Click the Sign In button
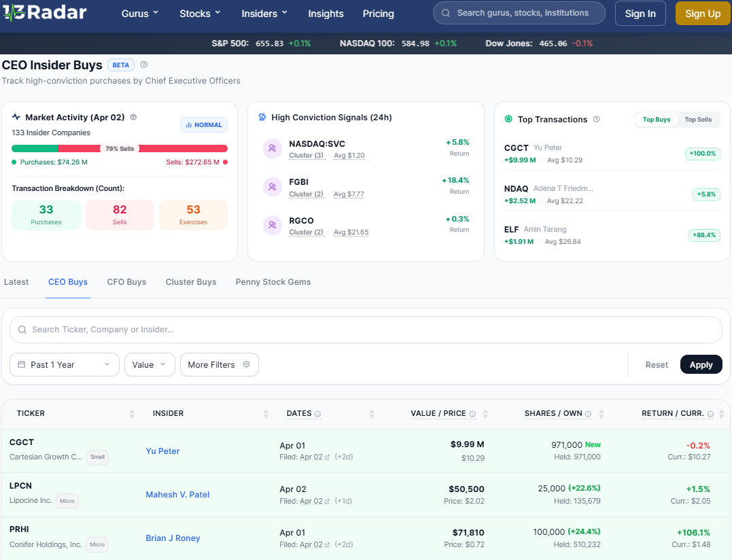732x560 pixels. (640, 14)
